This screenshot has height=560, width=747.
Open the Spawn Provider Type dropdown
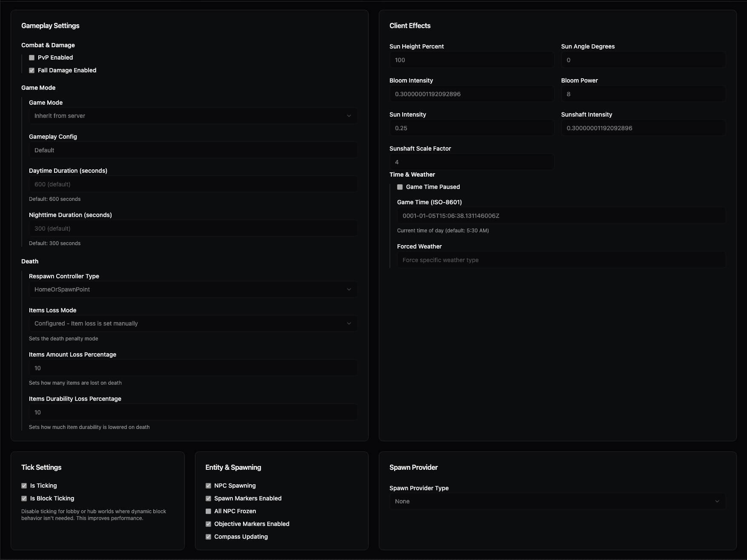(x=558, y=501)
